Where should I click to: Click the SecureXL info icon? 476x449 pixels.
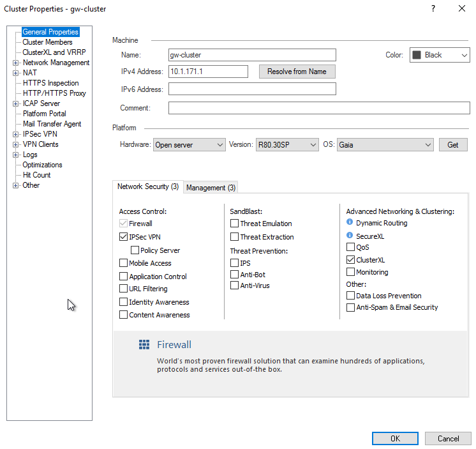(350, 236)
